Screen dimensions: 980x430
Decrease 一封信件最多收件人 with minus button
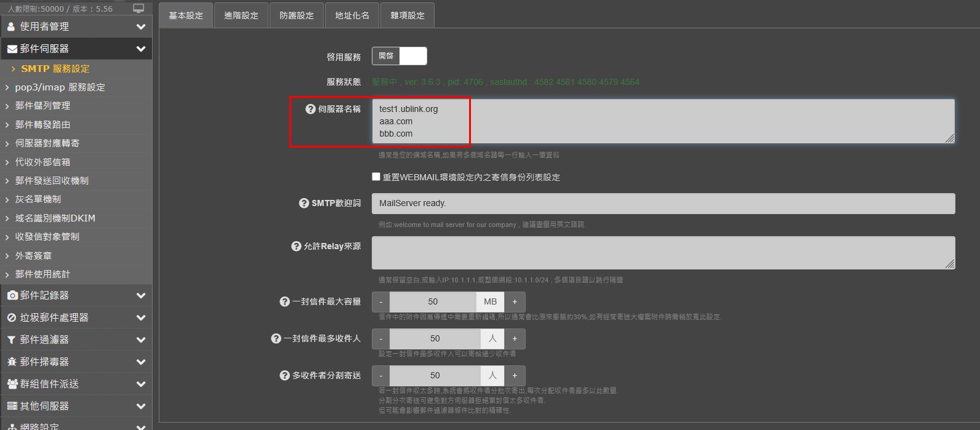[381, 338]
